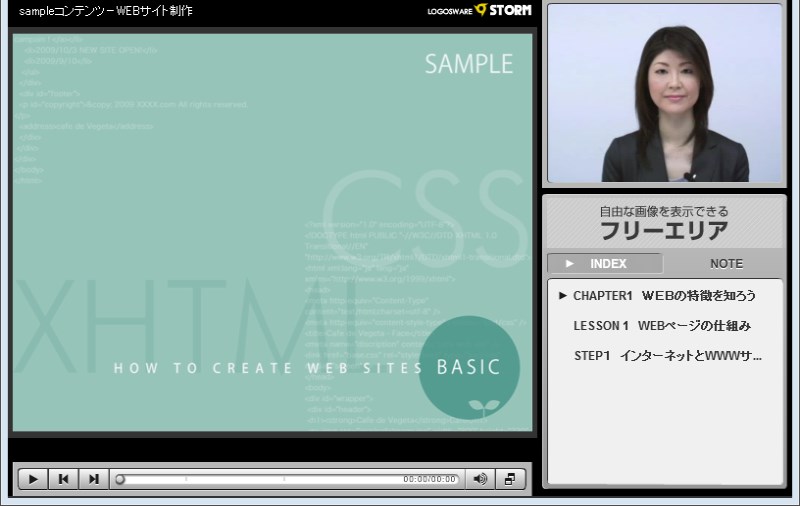The width and height of the screenshot is (800, 506).
Task: Mute audio with the speaker icon
Action: coord(480,479)
